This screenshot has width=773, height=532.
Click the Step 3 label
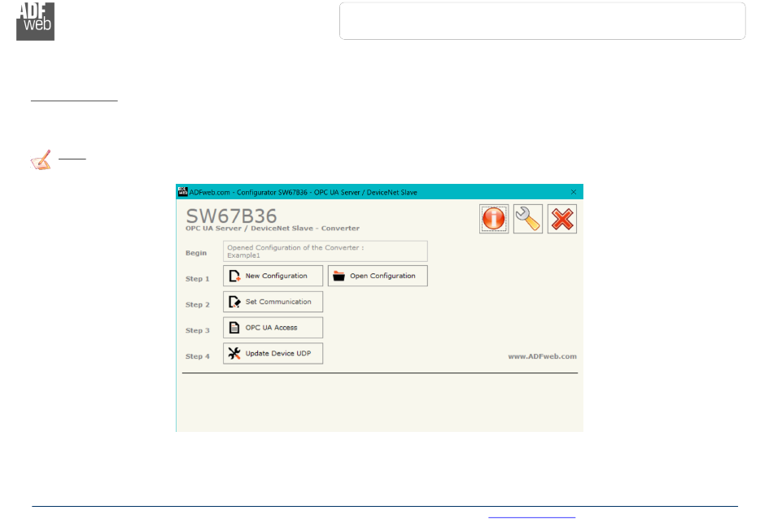[x=197, y=330]
